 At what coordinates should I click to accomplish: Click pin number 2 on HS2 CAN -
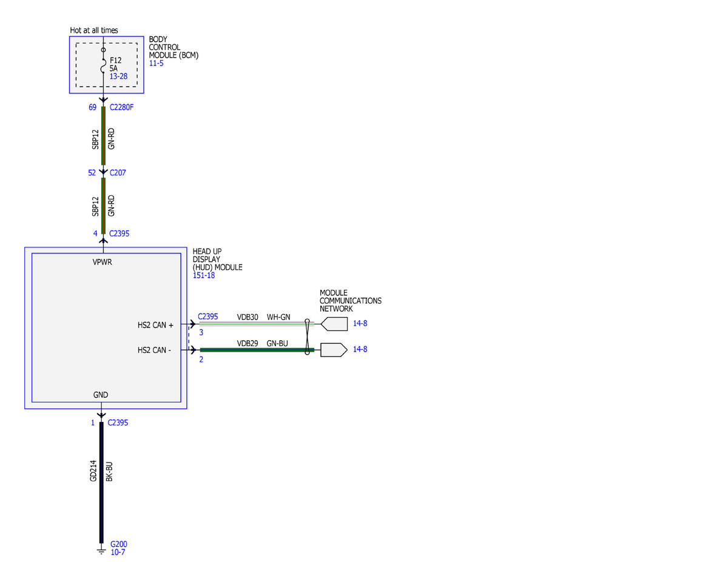[x=201, y=360]
